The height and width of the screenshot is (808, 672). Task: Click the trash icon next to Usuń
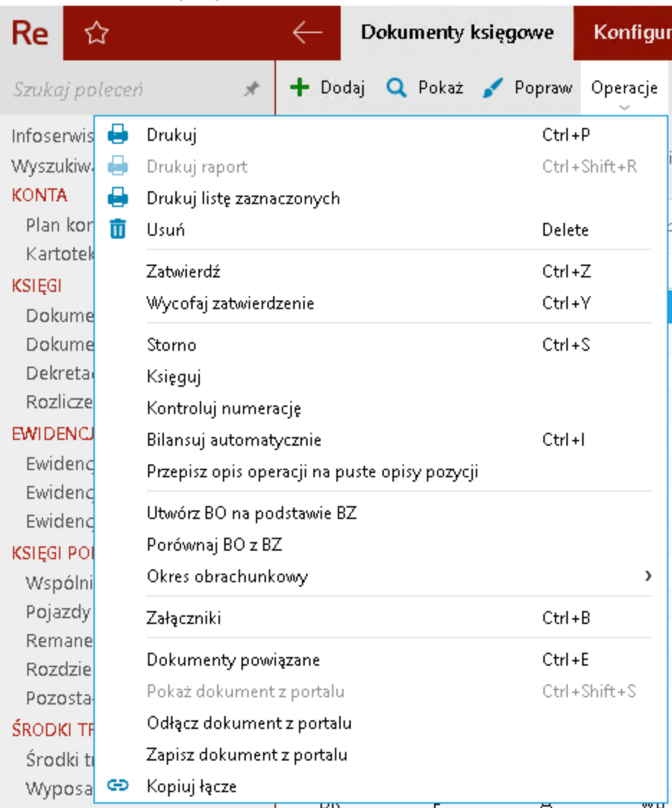[117, 229]
